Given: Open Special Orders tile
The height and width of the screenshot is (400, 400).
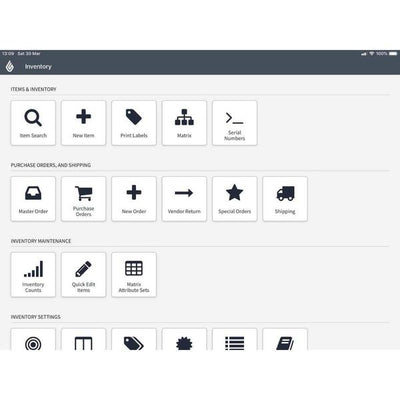Looking at the screenshot, I should click(235, 199).
